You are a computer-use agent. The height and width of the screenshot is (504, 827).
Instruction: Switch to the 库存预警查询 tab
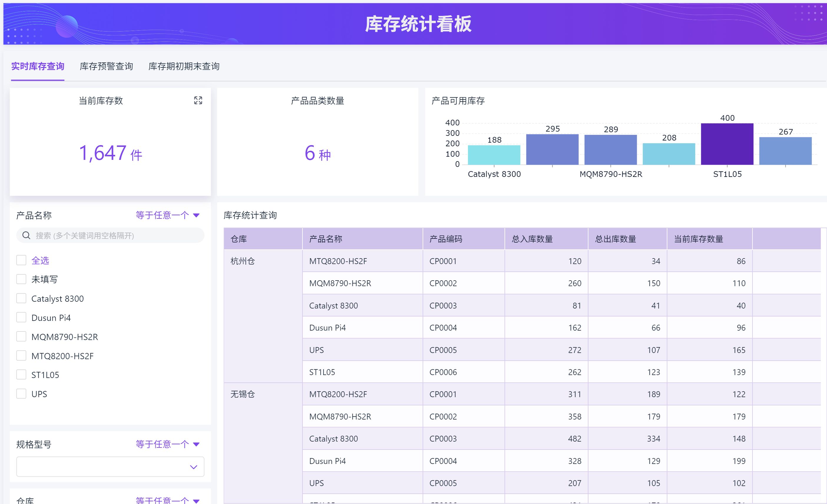[106, 67]
